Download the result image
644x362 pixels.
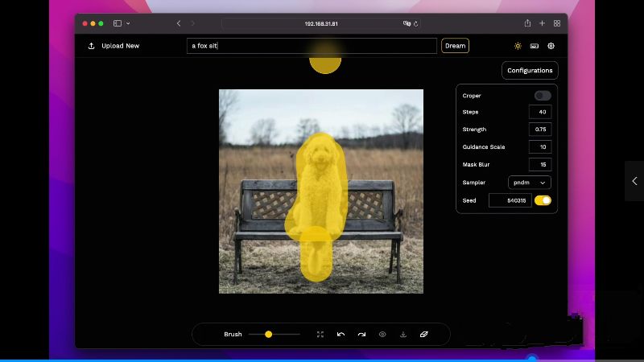[x=403, y=334]
